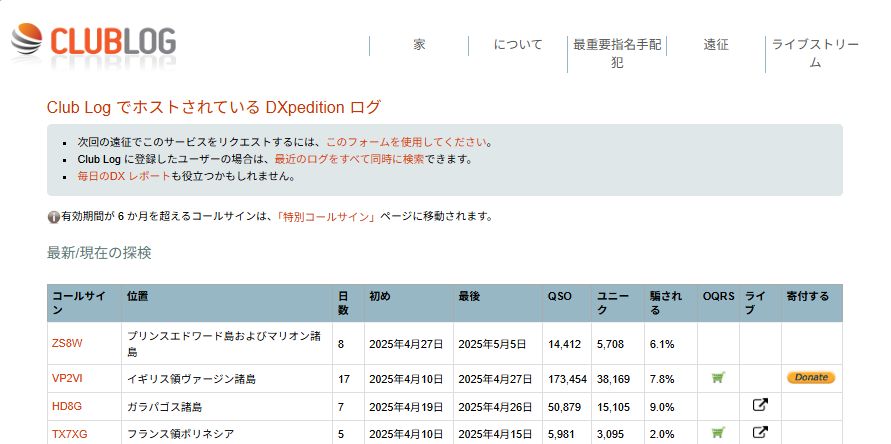The width and height of the screenshot is (891, 444).
Task: Click the 14,412 QSO count cell
Action: [x=567, y=343]
